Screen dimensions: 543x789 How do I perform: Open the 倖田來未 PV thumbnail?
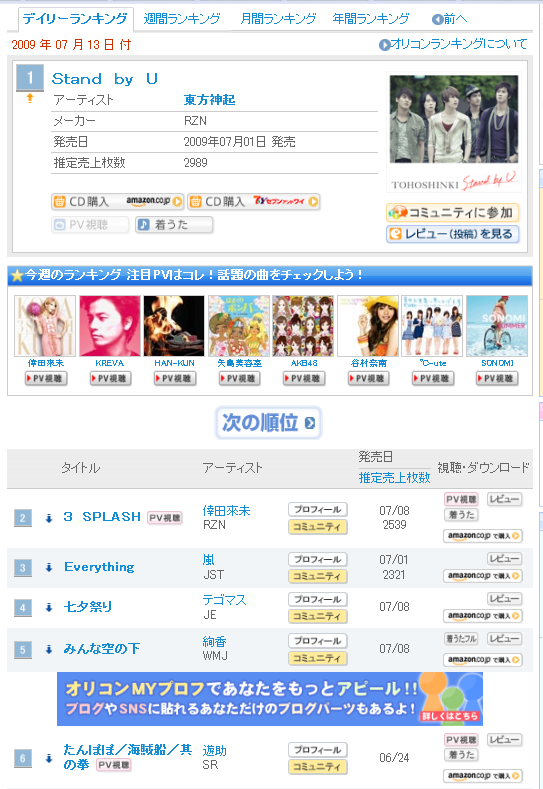(x=45, y=326)
